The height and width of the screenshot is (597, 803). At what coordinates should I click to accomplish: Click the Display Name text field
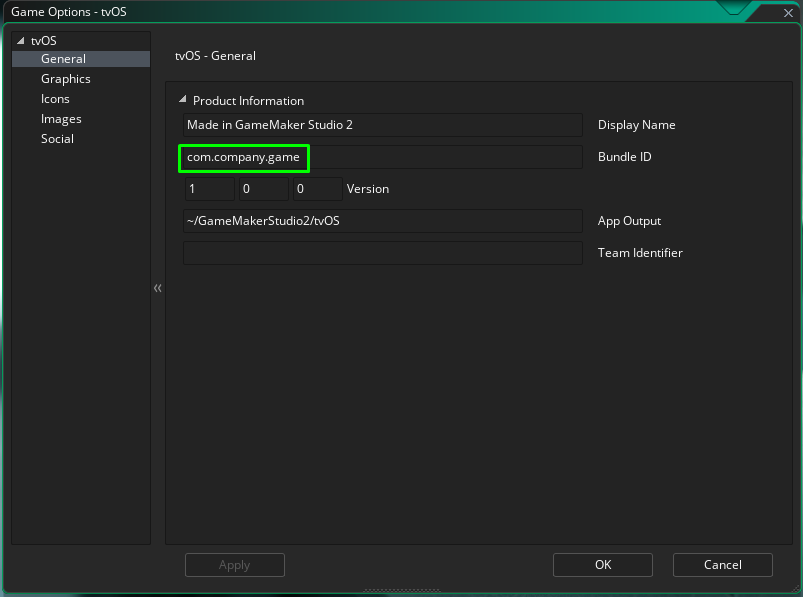pos(382,125)
